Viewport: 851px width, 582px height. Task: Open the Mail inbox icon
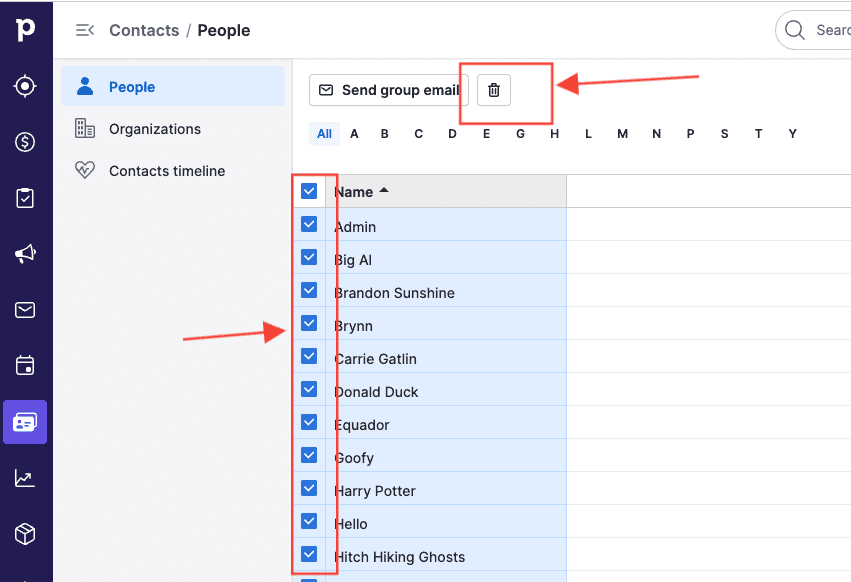click(25, 310)
